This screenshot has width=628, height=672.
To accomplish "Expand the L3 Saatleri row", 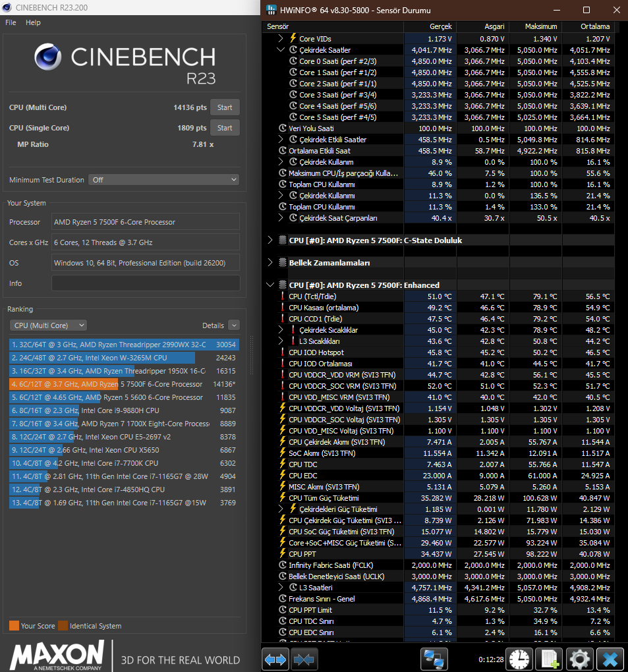I will pyautogui.click(x=280, y=587).
